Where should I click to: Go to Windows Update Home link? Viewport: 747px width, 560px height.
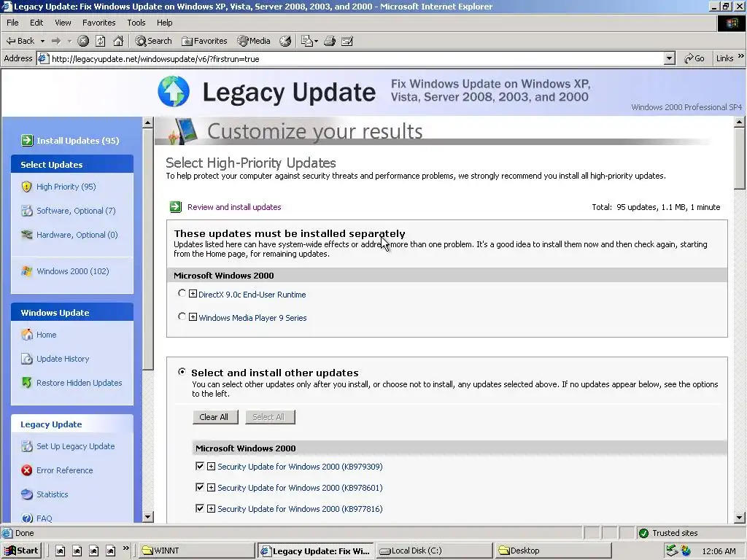[46, 335]
